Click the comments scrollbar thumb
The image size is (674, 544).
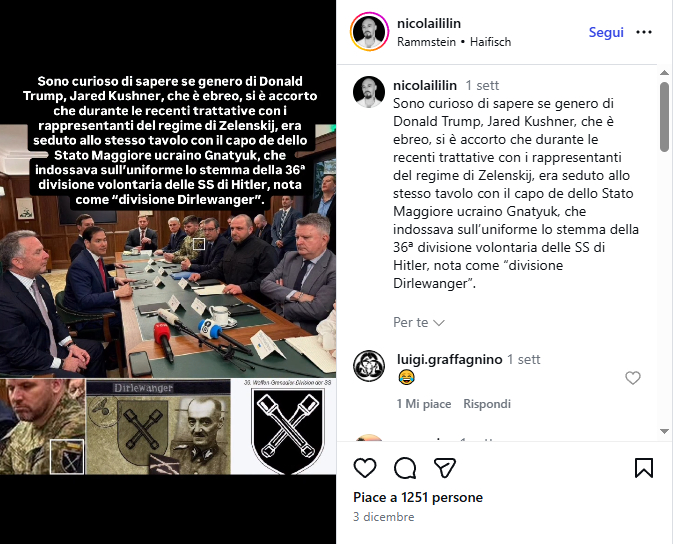click(664, 117)
